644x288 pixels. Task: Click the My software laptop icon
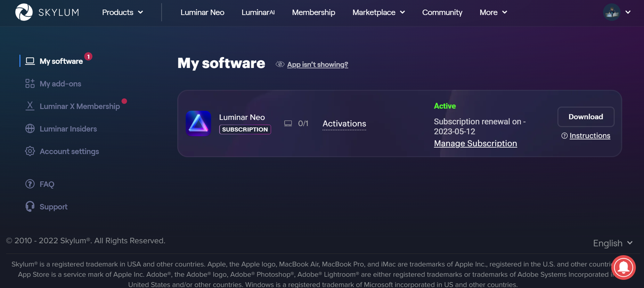pos(30,61)
